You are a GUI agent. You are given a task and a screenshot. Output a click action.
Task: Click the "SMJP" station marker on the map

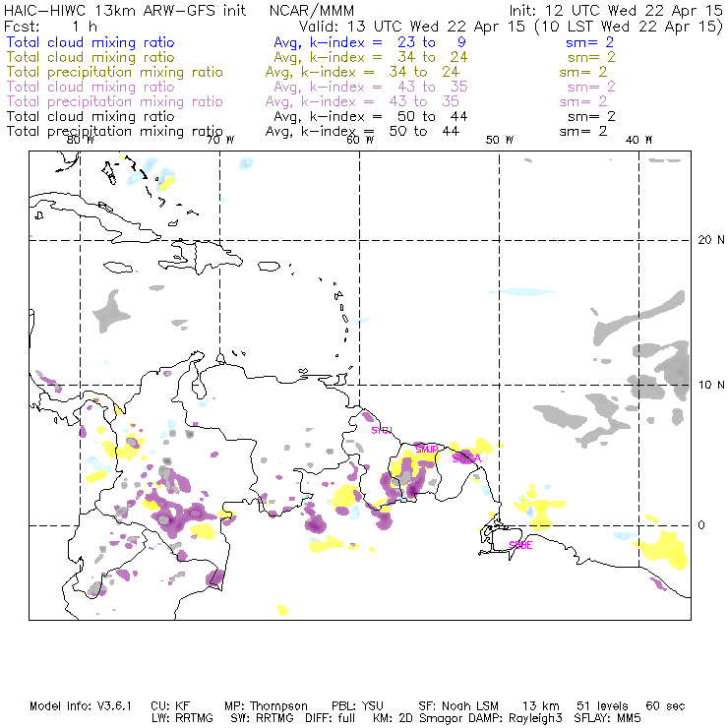(427, 450)
